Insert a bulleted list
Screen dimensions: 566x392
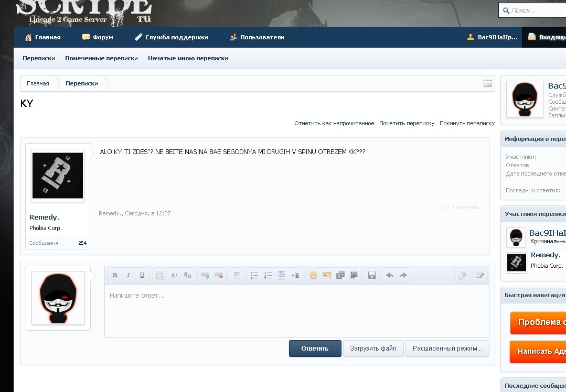coord(254,276)
